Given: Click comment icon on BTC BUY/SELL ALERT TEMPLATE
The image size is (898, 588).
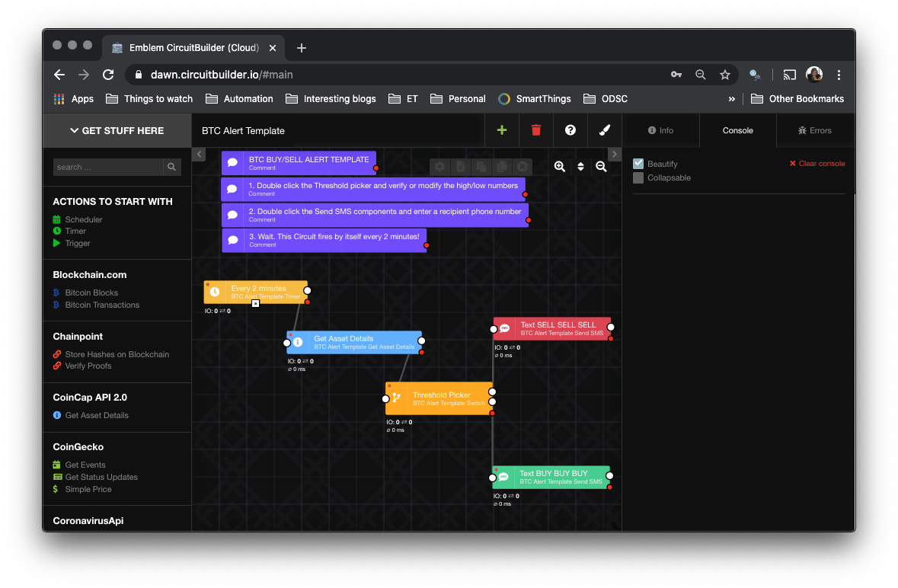Looking at the screenshot, I should 232,162.
